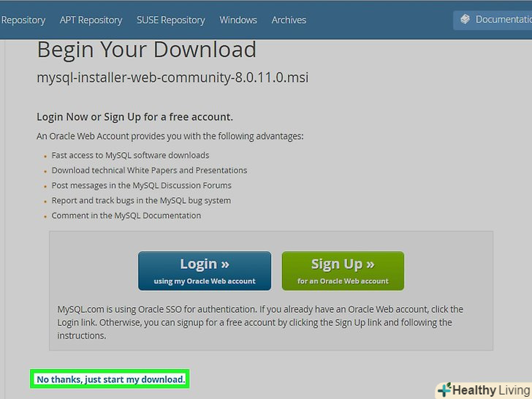Click the 'An Oracle Web Account provides' sentence
Viewport: 532px width, 399px height.
tap(170, 137)
